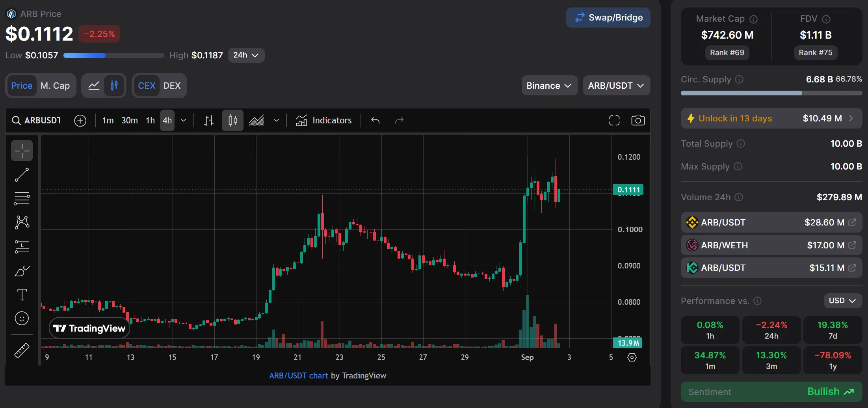Image resolution: width=868 pixels, height=408 pixels.
Task: Click the symbol search magnifier icon
Action: [x=16, y=120]
